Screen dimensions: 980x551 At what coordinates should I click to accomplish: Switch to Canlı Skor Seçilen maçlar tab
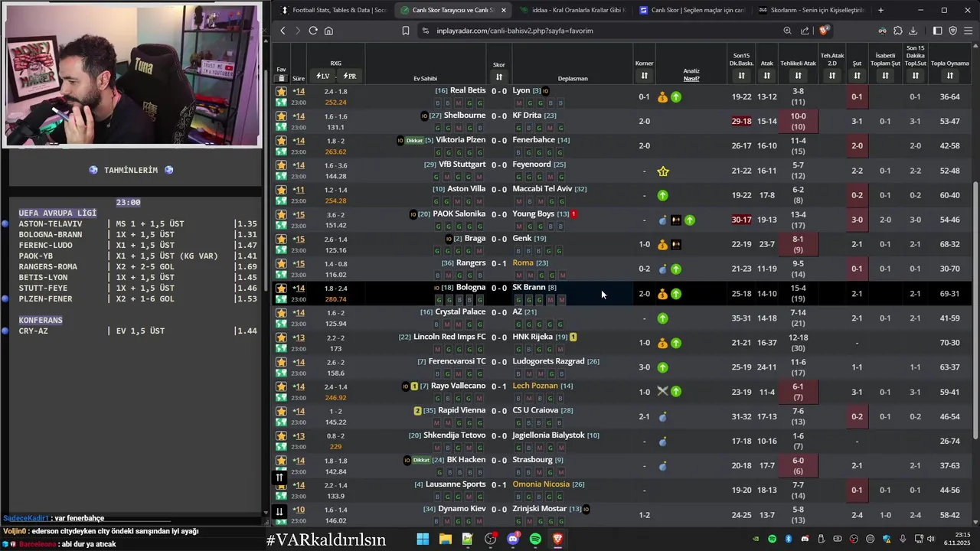[x=692, y=10]
